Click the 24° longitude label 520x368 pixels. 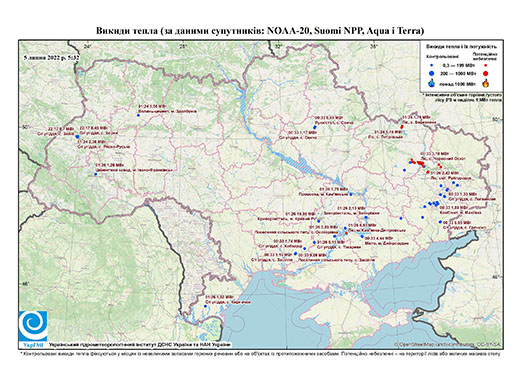[88, 46]
